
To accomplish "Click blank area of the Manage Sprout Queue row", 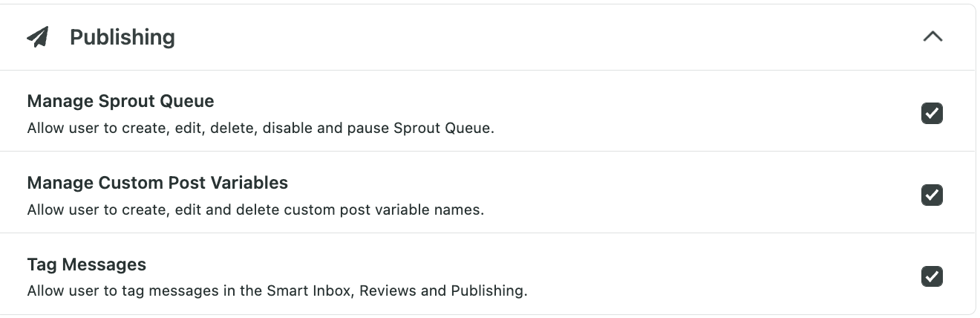I will (705, 111).
